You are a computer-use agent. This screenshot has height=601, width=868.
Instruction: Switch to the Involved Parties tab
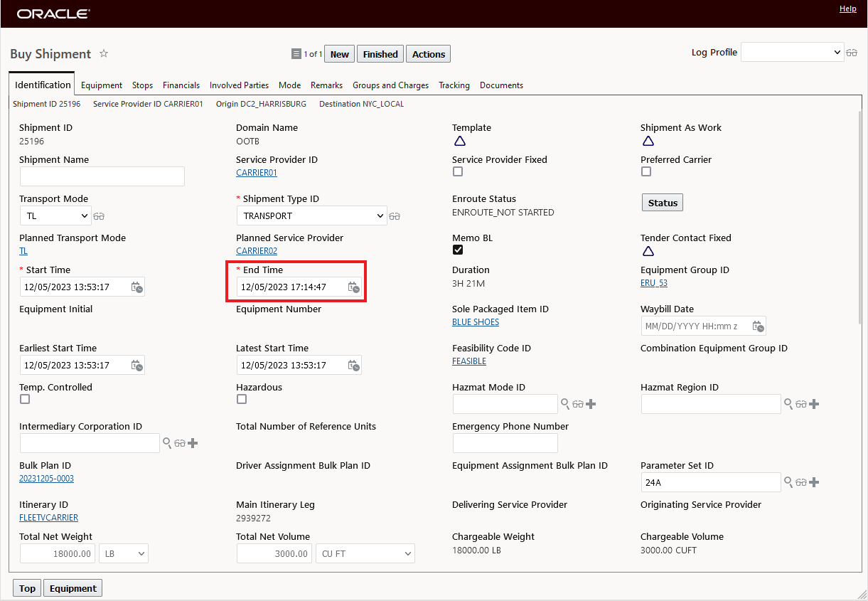coord(239,85)
